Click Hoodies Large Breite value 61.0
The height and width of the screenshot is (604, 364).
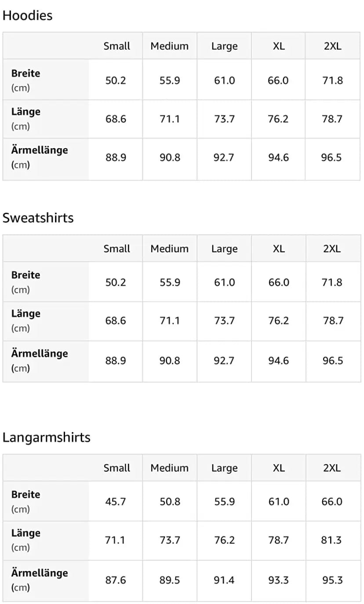point(224,80)
